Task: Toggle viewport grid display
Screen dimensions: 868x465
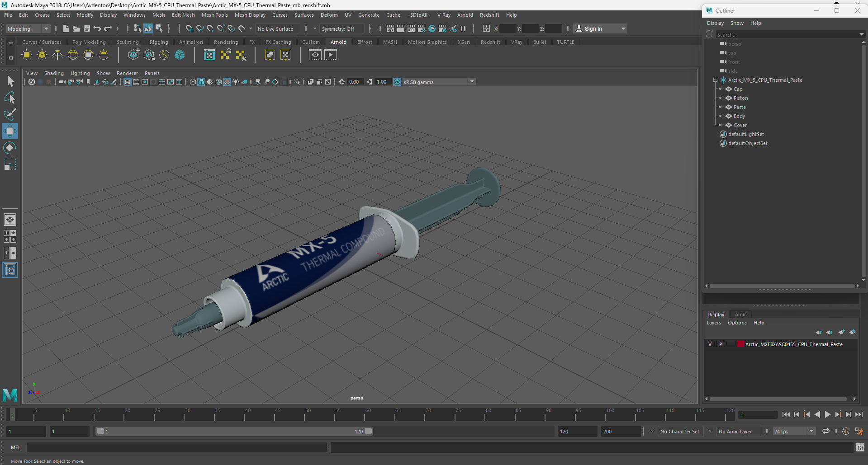Action: [x=128, y=82]
